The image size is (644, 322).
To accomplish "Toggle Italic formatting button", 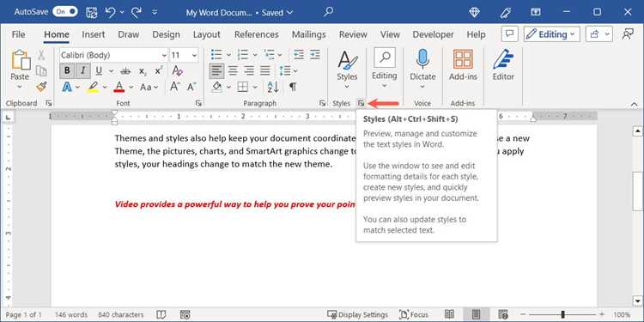I will 83,70.
